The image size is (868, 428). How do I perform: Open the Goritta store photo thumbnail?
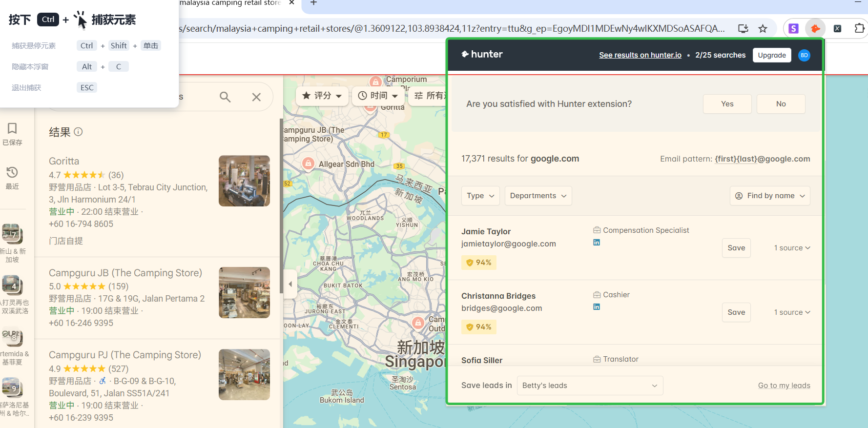point(244,181)
